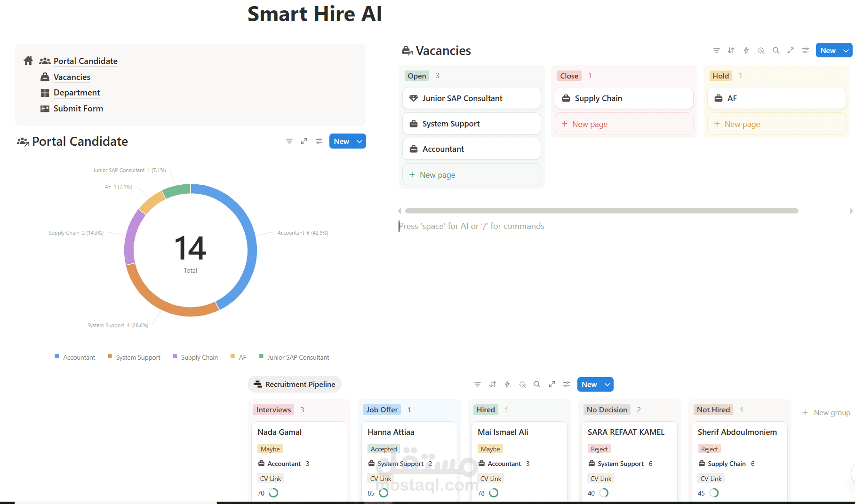Screen dimensions: 855x504
Task: Open lightning automations icon in Recruitment Pipeline
Action: [507, 384]
